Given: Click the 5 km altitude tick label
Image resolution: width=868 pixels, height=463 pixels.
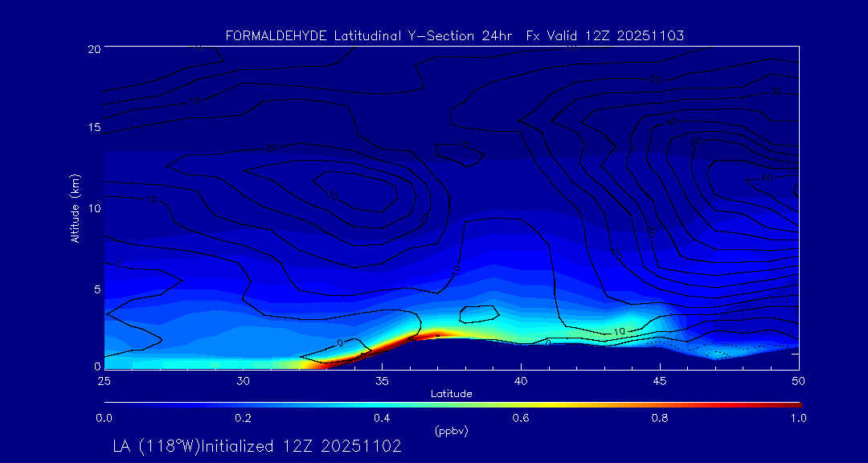Looking at the screenshot, I should click(95, 289).
